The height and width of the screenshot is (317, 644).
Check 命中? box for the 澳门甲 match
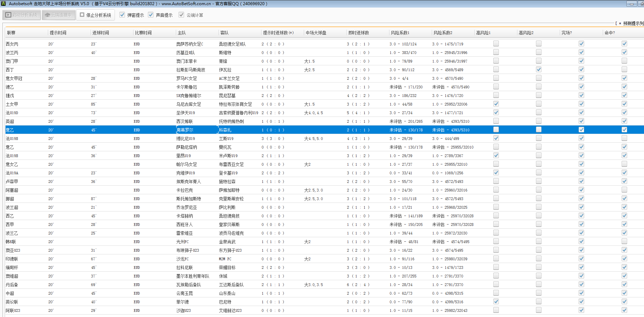click(624, 61)
